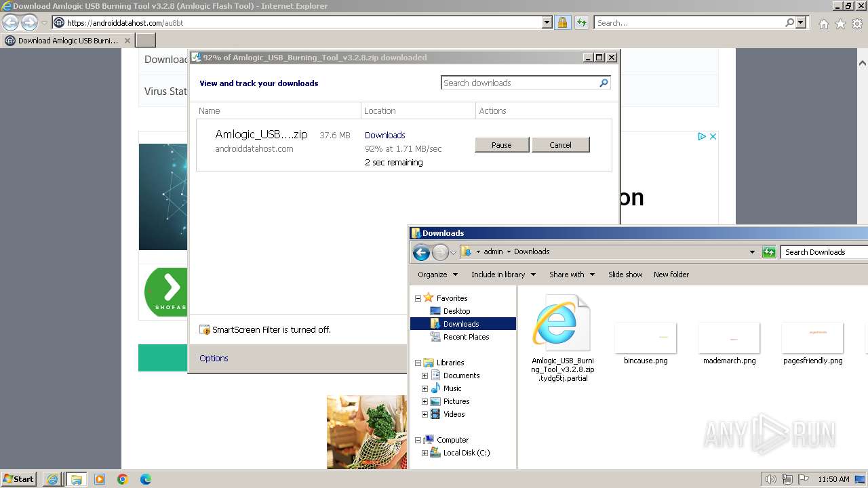Click Slide show in Explorer toolbar
Image resolution: width=868 pixels, height=488 pixels.
tap(625, 274)
